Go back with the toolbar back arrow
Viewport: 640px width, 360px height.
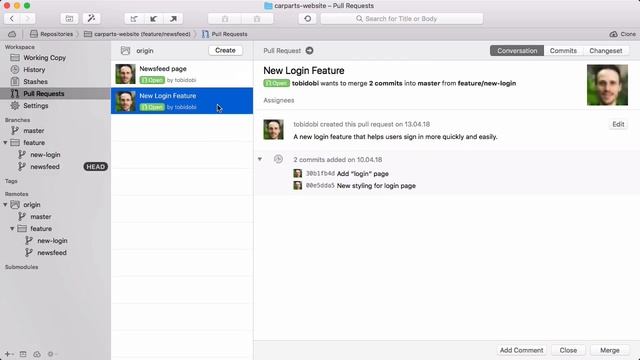click(x=12, y=18)
